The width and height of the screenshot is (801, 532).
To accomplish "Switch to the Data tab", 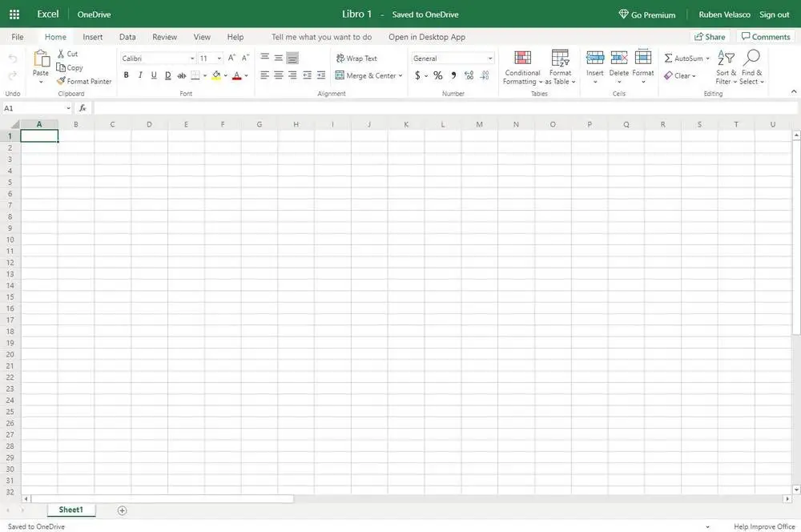I will click(x=127, y=37).
